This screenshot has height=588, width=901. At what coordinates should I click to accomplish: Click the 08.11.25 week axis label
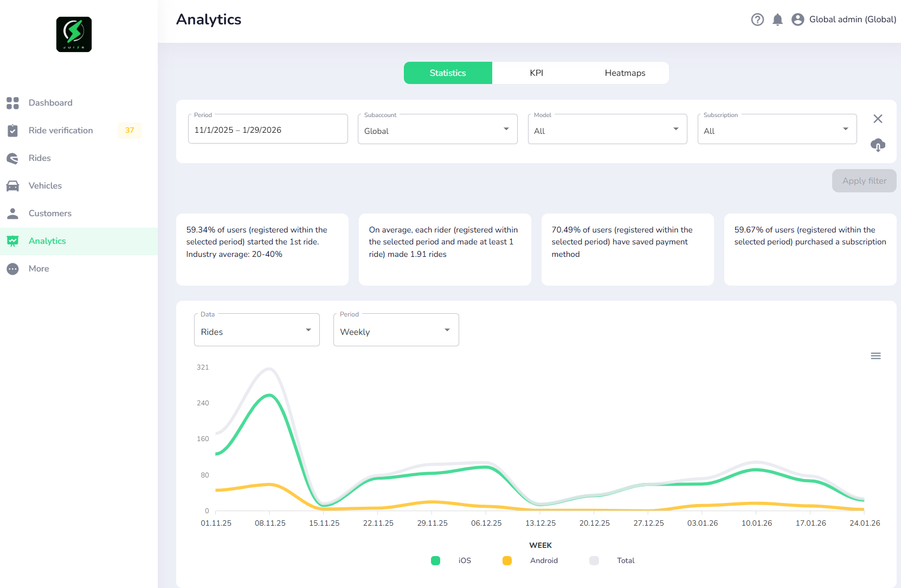[270, 524]
